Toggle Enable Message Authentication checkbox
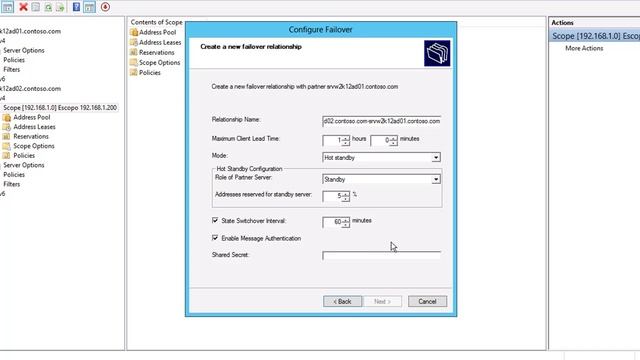This screenshot has height=360, width=640. coord(215,238)
